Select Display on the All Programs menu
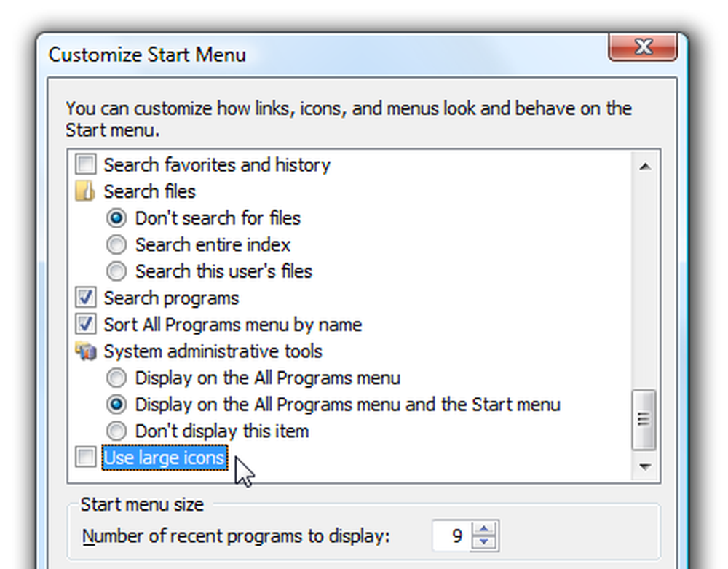 [x=116, y=378]
